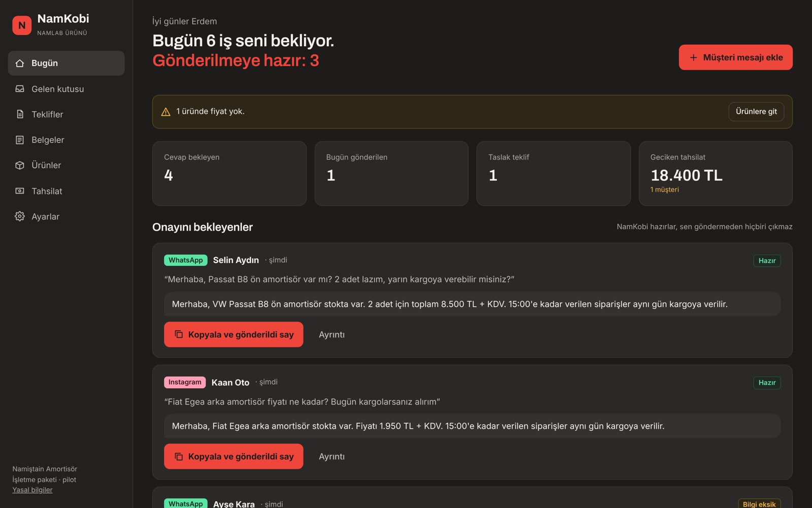Screen dimensions: 812x508
Task: Click the copy icon in Selin Aydın's card
Action: [x=179, y=334]
